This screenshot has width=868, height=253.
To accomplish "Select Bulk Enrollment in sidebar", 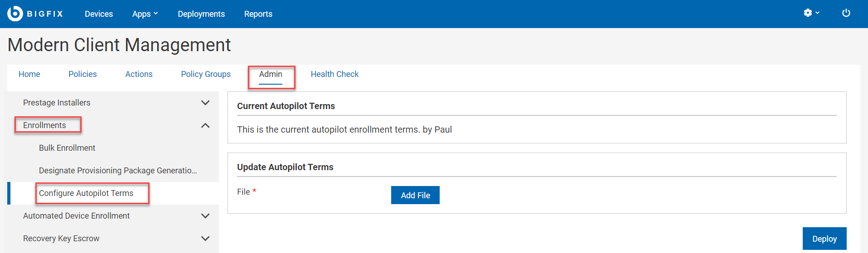I will click(67, 148).
